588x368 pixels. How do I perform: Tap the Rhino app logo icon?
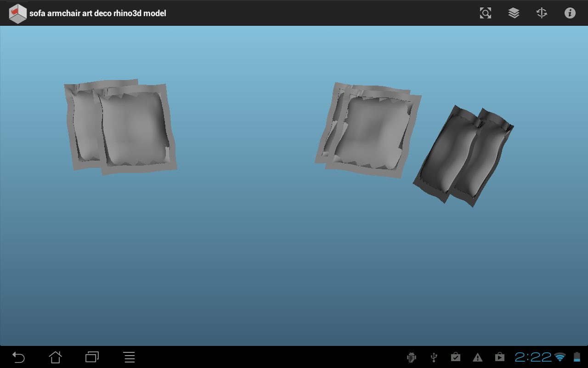coord(18,13)
